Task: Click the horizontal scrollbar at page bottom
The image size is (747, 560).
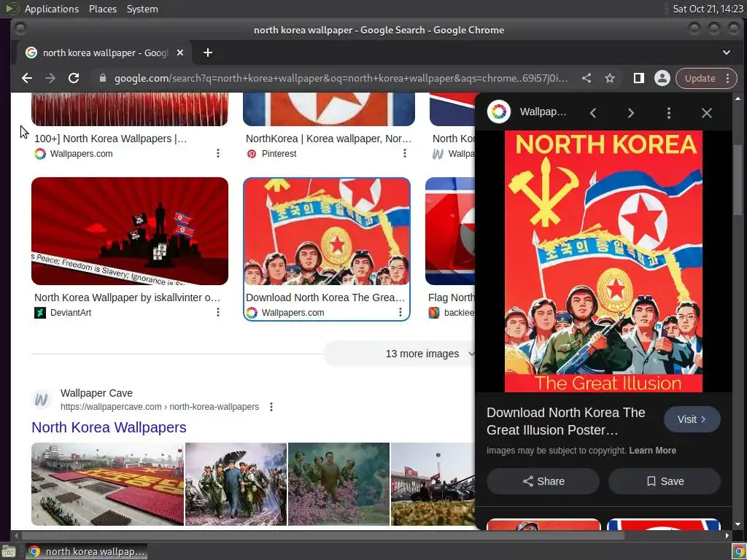Action: [322, 535]
